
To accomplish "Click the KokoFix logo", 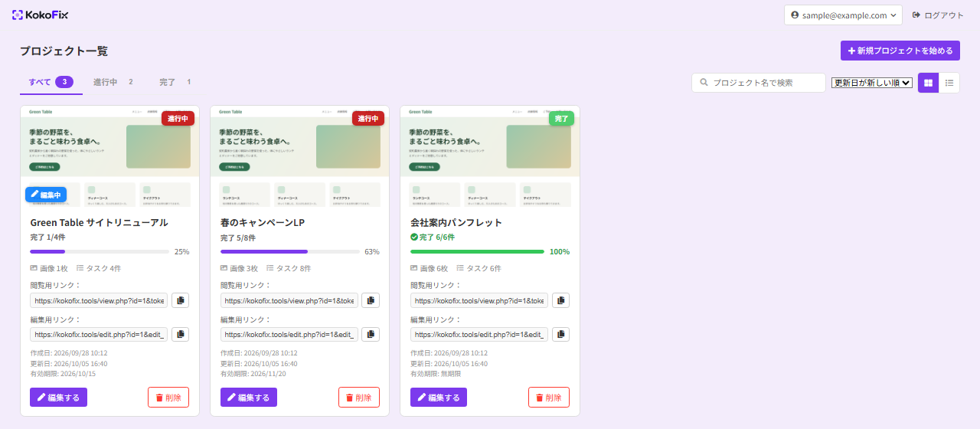I will point(41,15).
